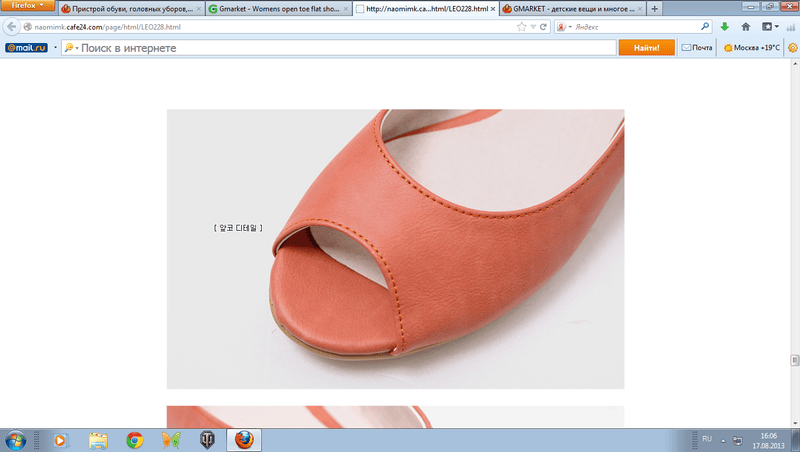Go to Firefox home page
The image size is (800, 452).
tap(745, 27)
